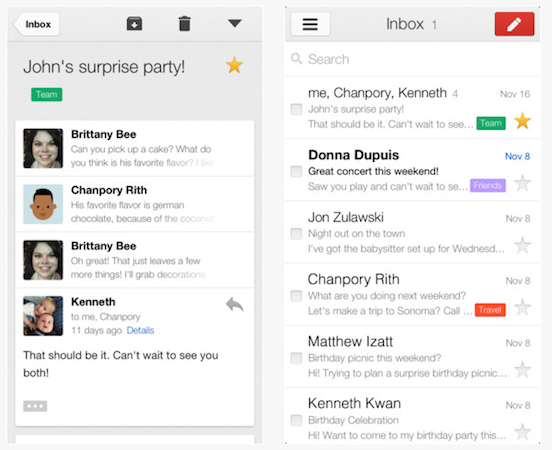Tap Kenneth's profile photo with babies
This screenshot has width=552, height=450.
coord(43,316)
